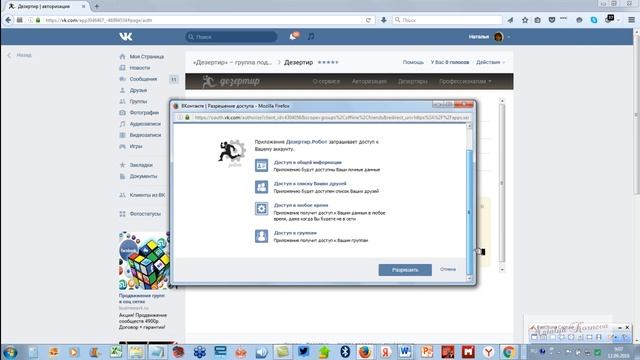Image resolution: width=640 pixels, height=360 pixels.
Task: Click the Skype extension icon in toolbar
Action: pos(594,20)
